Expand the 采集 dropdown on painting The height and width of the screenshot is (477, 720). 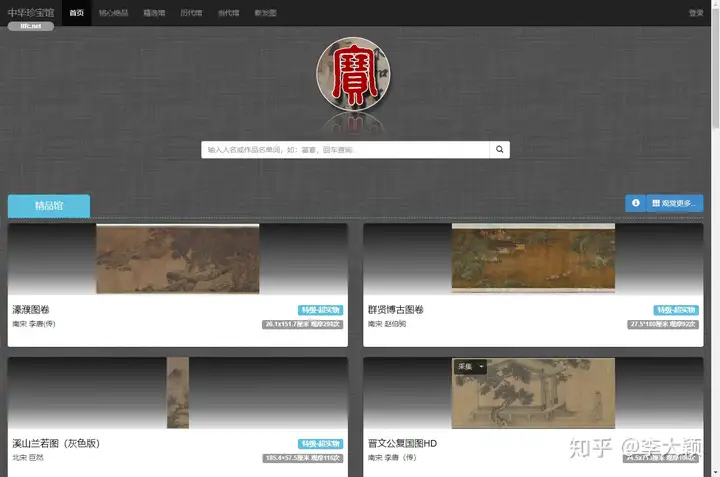tap(470, 366)
